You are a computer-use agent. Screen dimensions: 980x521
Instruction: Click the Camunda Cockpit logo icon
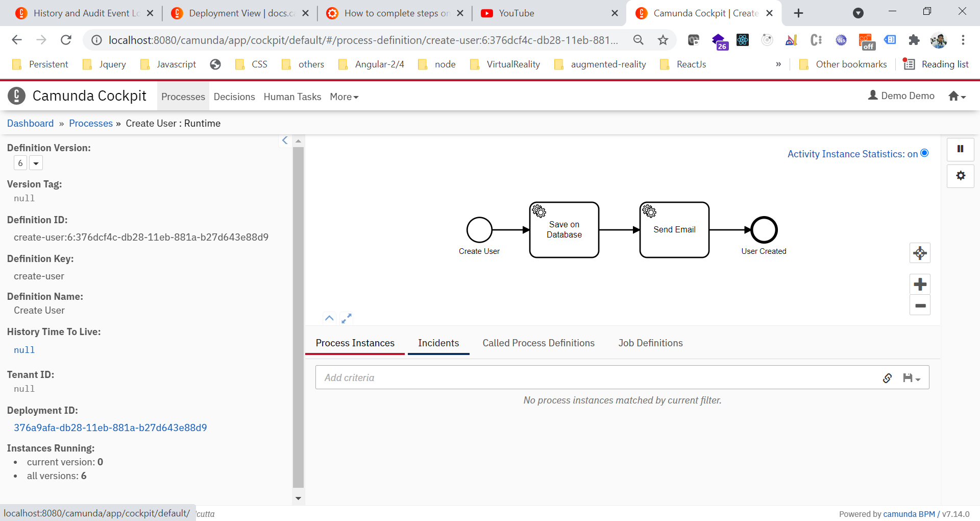tap(17, 96)
